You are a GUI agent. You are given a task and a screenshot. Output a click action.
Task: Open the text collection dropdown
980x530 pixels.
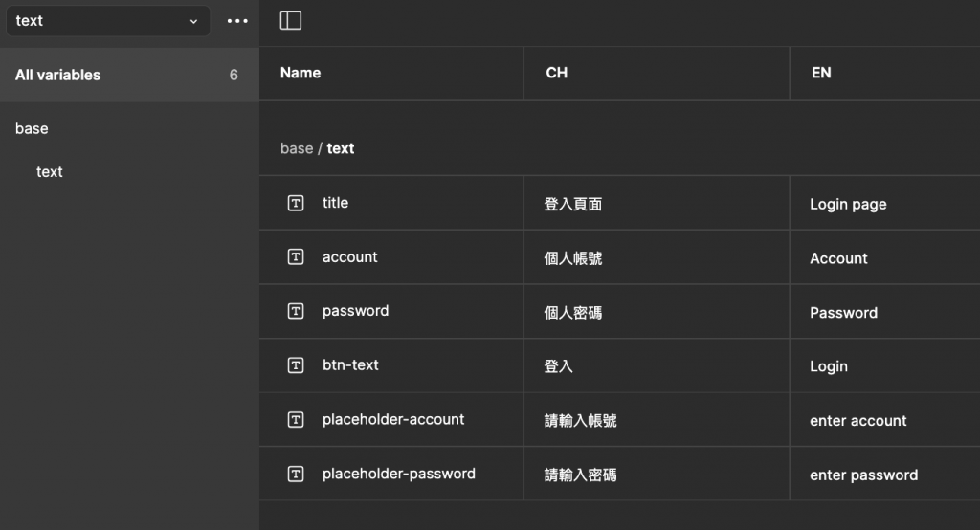click(x=107, y=21)
